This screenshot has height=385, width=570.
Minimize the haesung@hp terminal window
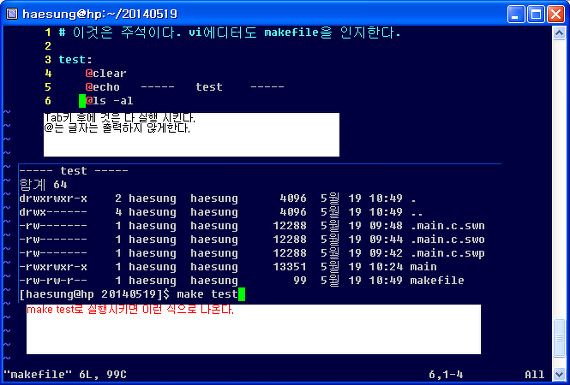[x=515, y=14]
